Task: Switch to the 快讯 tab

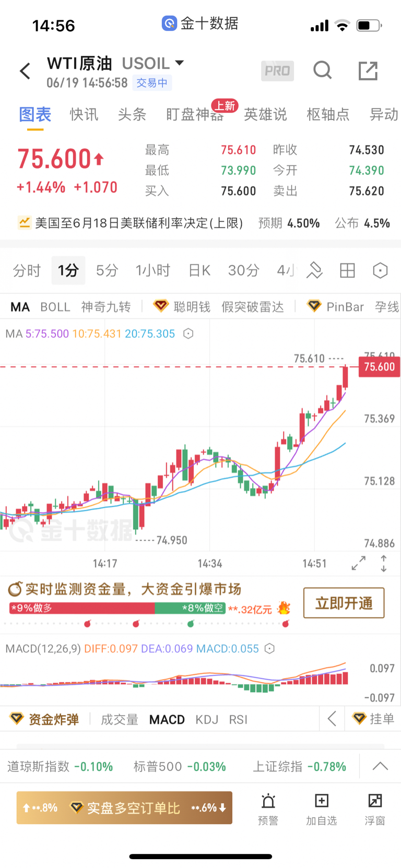Action: [84, 114]
